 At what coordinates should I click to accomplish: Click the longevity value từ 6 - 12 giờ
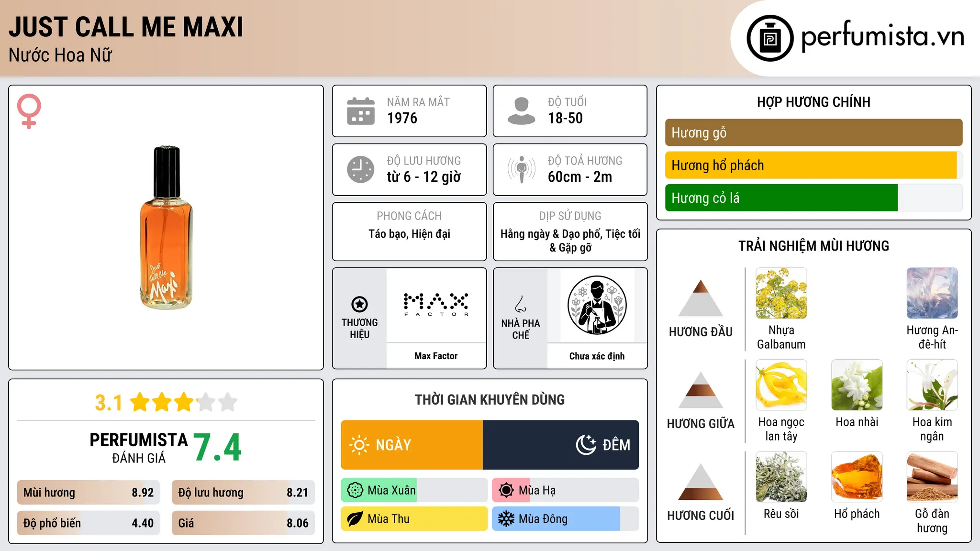click(423, 177)
